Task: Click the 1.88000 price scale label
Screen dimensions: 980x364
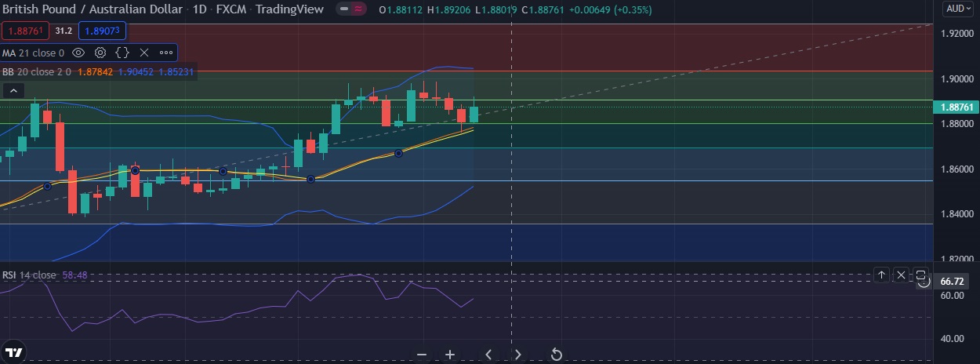Action: click(956, 124)
